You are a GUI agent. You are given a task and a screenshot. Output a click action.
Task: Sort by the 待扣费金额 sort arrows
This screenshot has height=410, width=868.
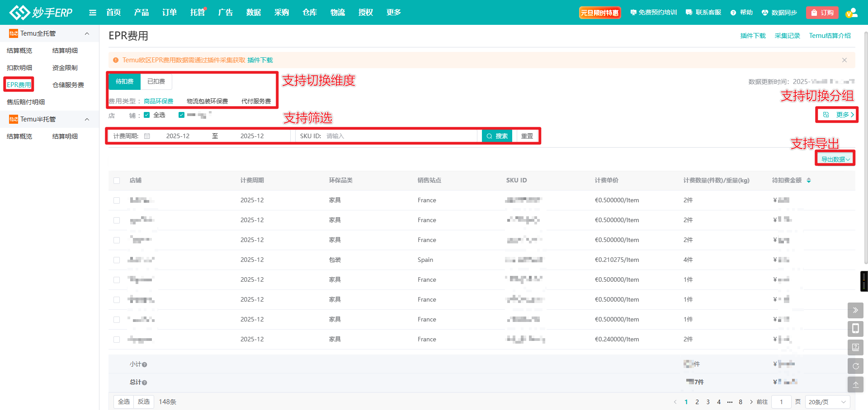[x=809, y=180]
